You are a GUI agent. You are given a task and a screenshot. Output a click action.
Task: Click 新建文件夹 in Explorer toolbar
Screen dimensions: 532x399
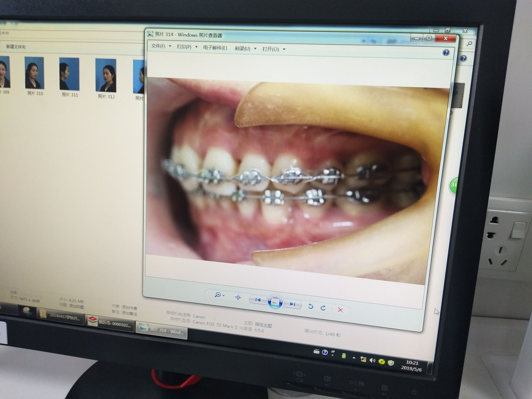(x=16, y=47)
